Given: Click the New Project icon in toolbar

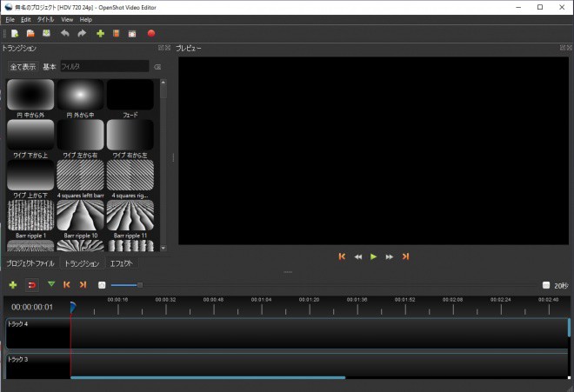Looking at the screenshot, I should pos(15,34).
